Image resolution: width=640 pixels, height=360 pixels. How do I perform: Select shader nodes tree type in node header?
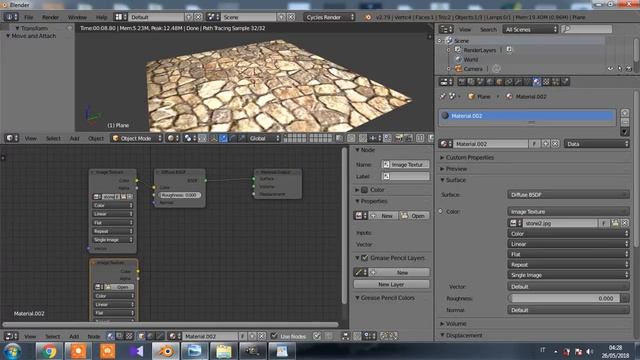(111, 336)
